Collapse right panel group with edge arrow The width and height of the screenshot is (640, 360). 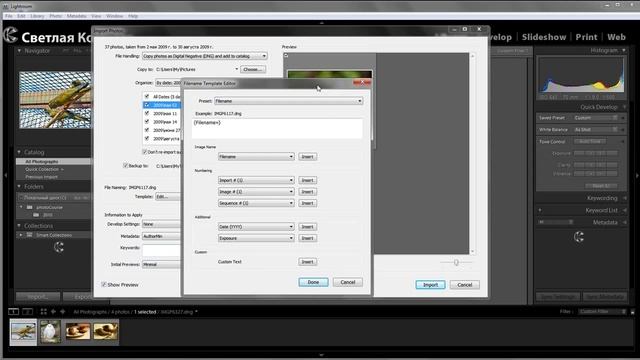click(637, 175)
